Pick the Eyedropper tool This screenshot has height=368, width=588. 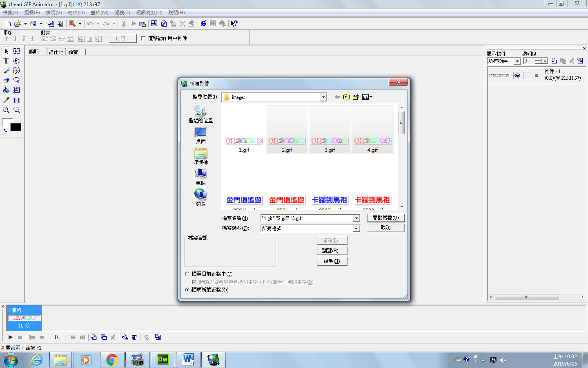6,100
